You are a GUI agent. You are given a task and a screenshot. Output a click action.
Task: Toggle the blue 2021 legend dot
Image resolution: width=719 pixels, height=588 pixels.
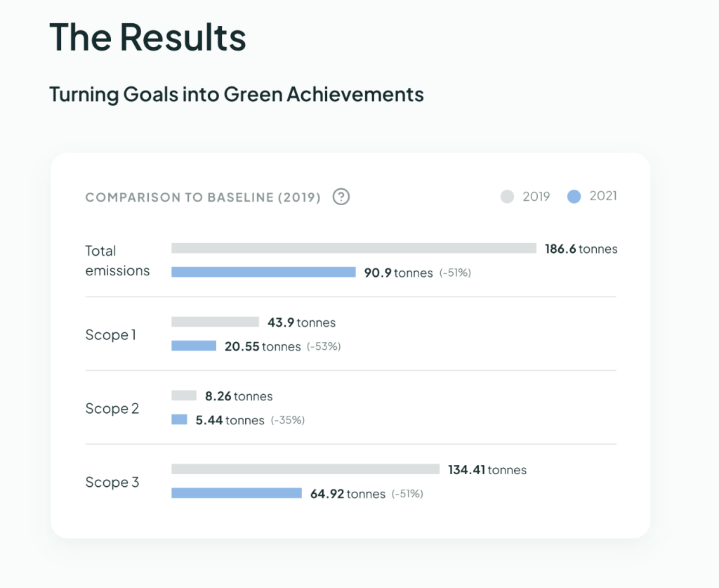574,197
